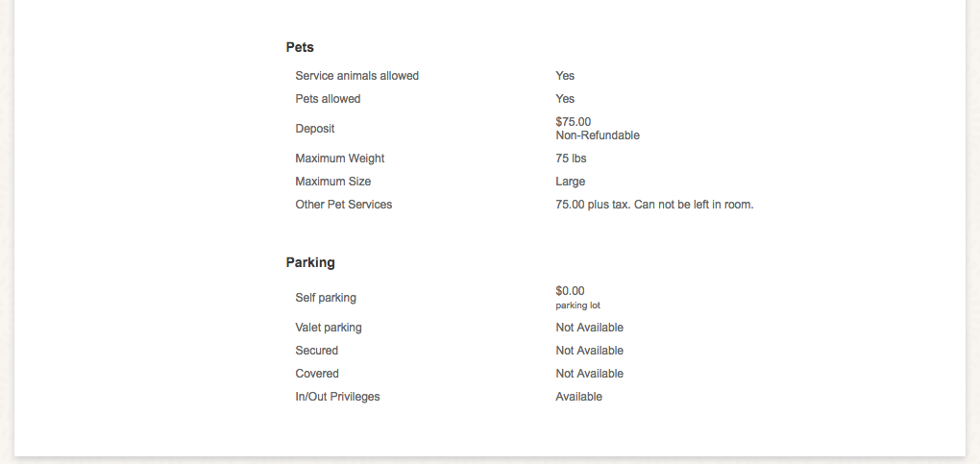Click the Secured parking label
The image size is (980, 464).
pyautogui.click(x=316, y=351)
